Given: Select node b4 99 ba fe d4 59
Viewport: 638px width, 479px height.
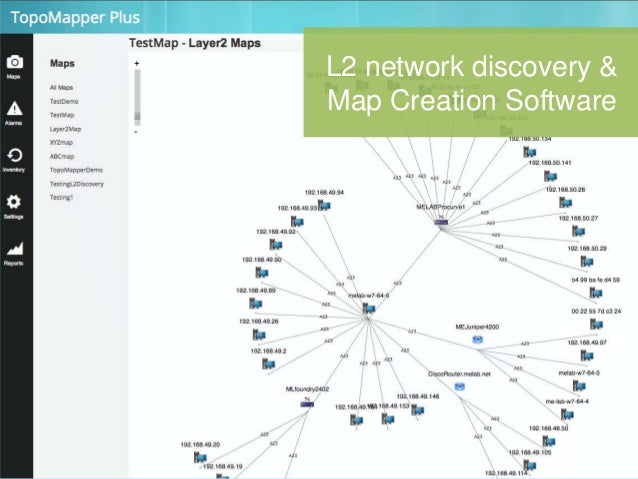Looking at the screenshot, I should (x=596, y=293).
